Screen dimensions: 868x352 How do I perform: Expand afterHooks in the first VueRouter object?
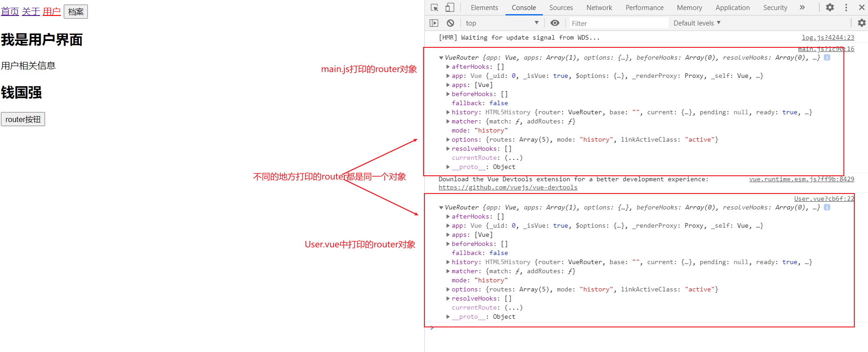(x=448, y=67)
